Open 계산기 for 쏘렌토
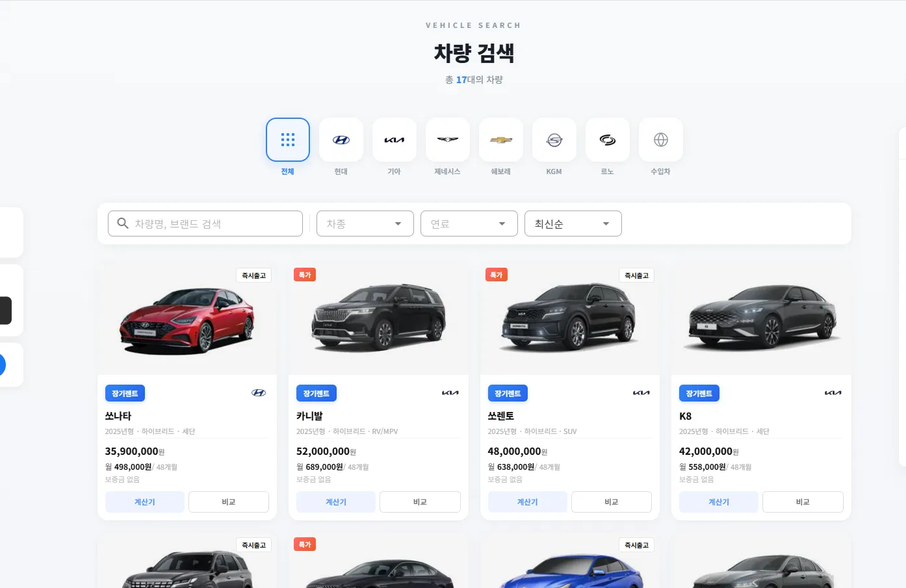Viewport: 906px width, 588px height. point(528,502)
